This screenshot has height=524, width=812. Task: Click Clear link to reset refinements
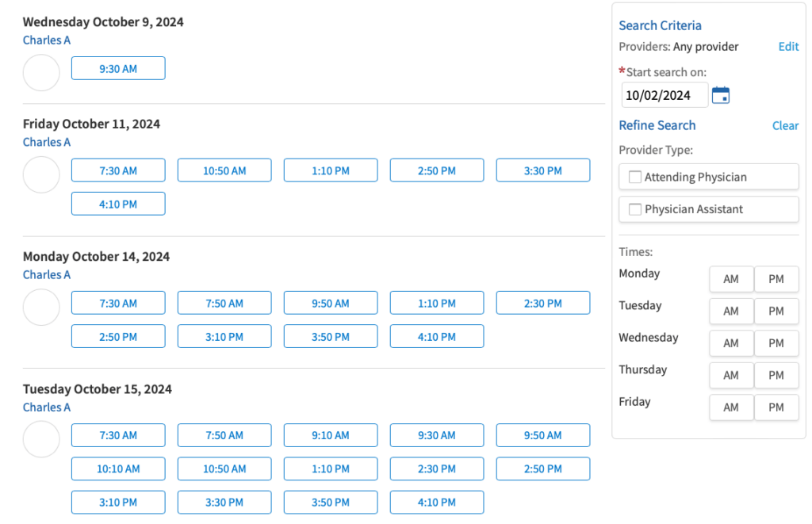785,125
